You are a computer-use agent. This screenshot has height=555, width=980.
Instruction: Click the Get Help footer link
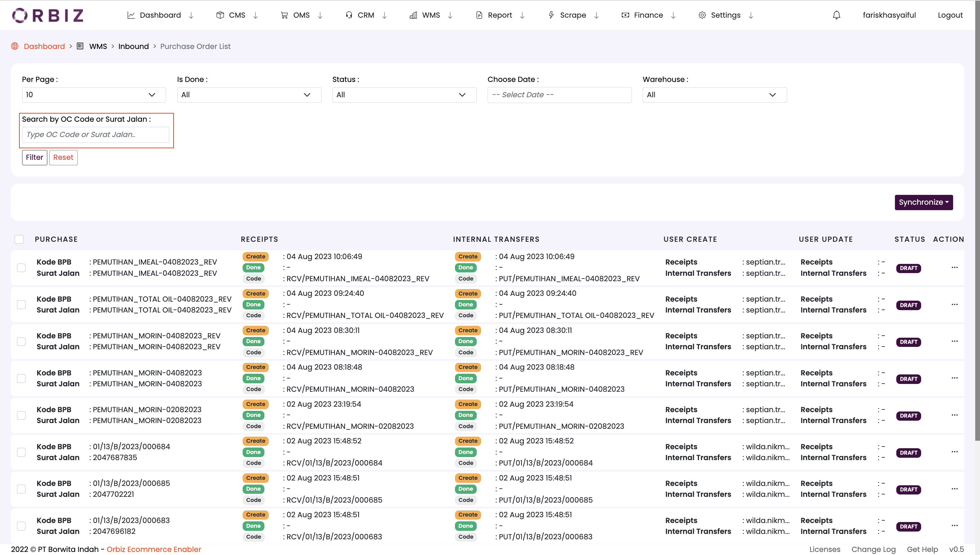[x=922, y=549]
